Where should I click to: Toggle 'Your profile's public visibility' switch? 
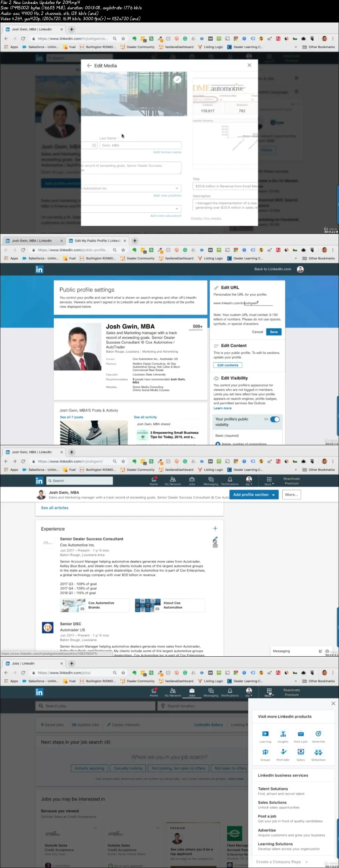click(275, 419)
